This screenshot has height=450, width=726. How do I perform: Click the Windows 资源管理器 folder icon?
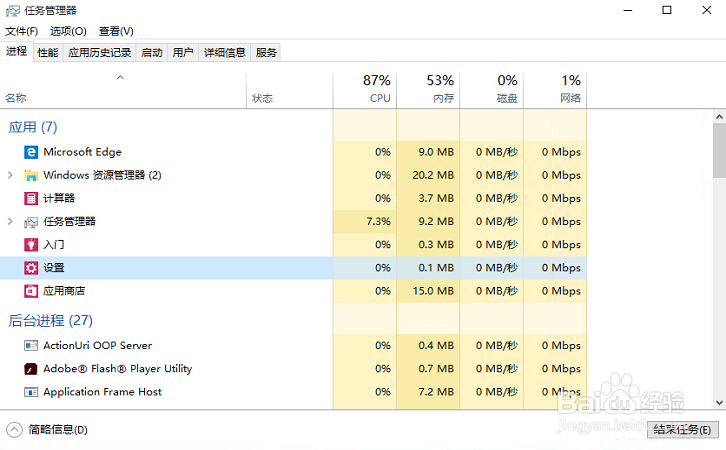[x=31, y=175]
